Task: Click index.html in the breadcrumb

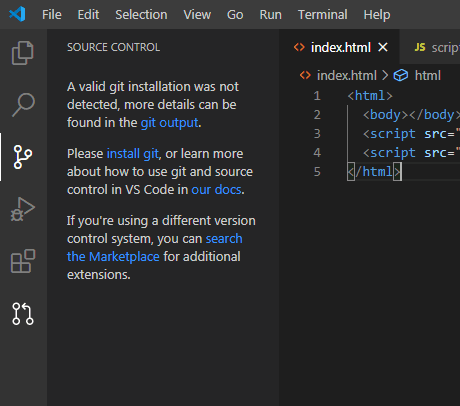Action: [x=347, y=75]
